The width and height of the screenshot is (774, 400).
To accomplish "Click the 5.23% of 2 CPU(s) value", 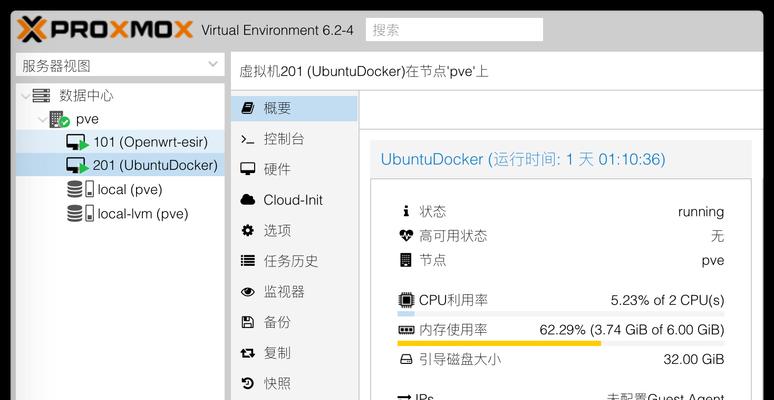I will 667,300.
